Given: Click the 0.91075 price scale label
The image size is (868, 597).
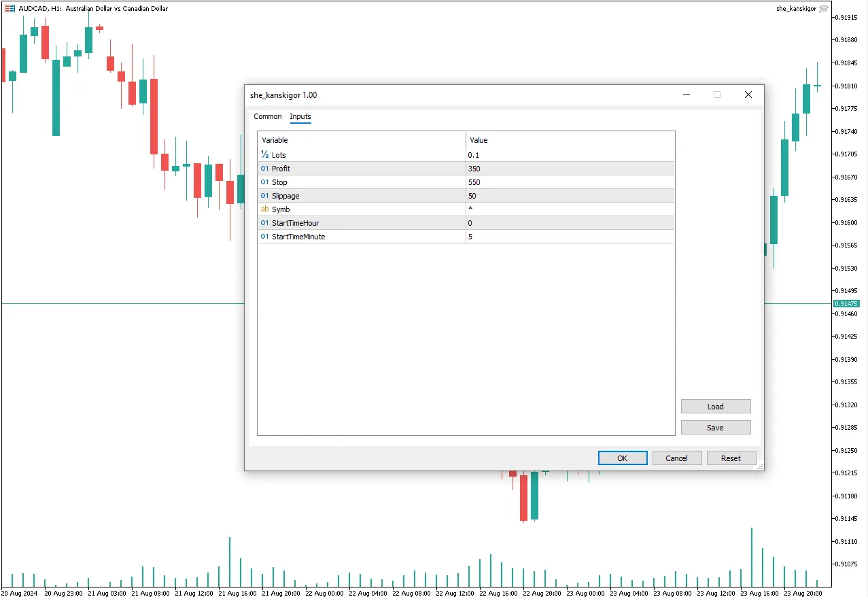Looking at the screenshot, I should click(846, 564).
